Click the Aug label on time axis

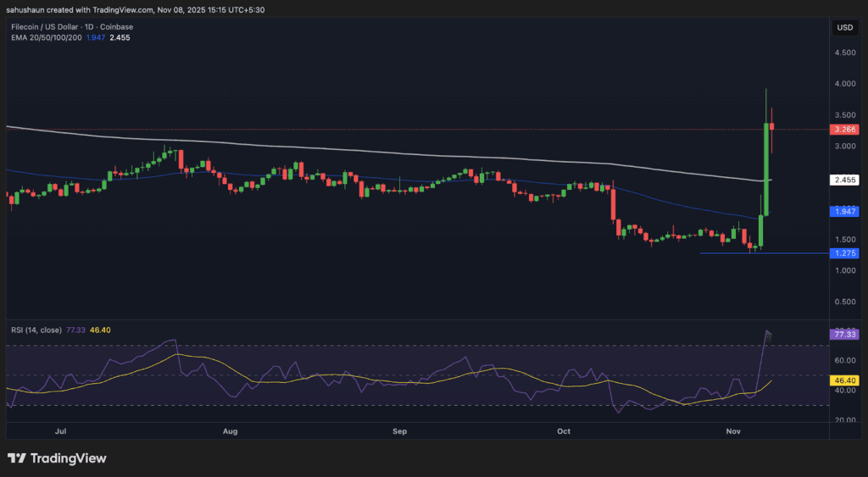[x=230, y=431]
